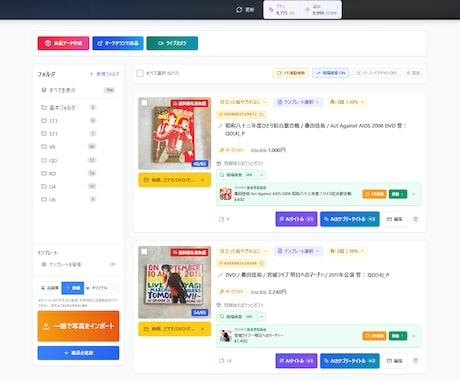Dismiss the green match row on 2,240円 item
The width and height of the screenshot is (460, 380).
pos(414,336)
